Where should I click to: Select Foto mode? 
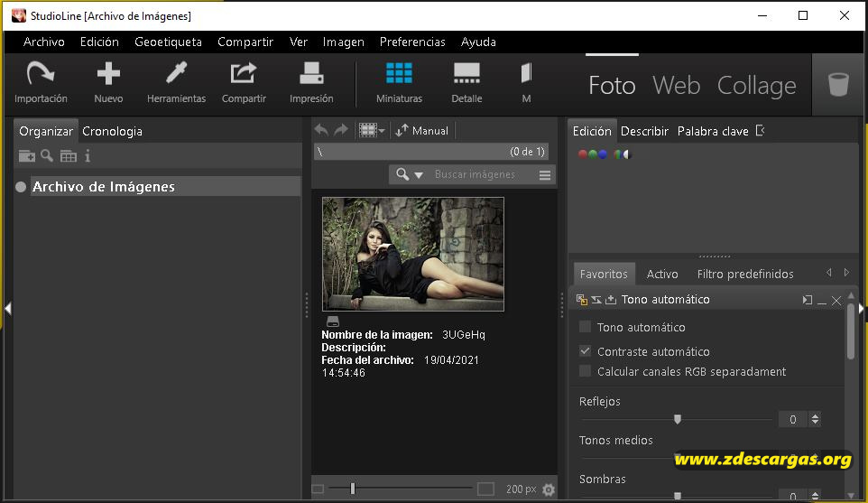click(x=612, y=85)
